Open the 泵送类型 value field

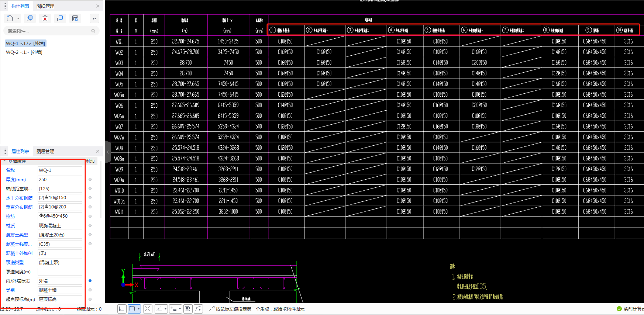(x=60, y=263)
